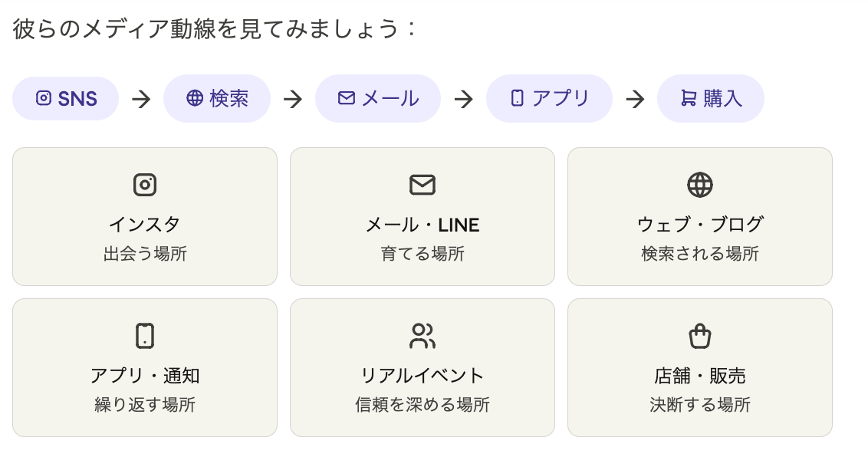Image resolution: width=868 pixels, height=457 pixels.
Task: Open the 店舗・販売 決断する場所 card
Action: [x=700, y=368]
